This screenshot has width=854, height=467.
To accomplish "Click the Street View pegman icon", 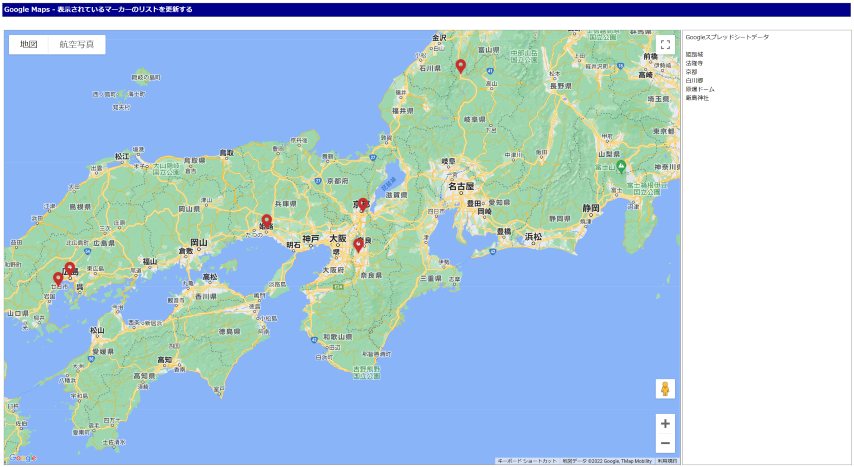I will 665,389.
